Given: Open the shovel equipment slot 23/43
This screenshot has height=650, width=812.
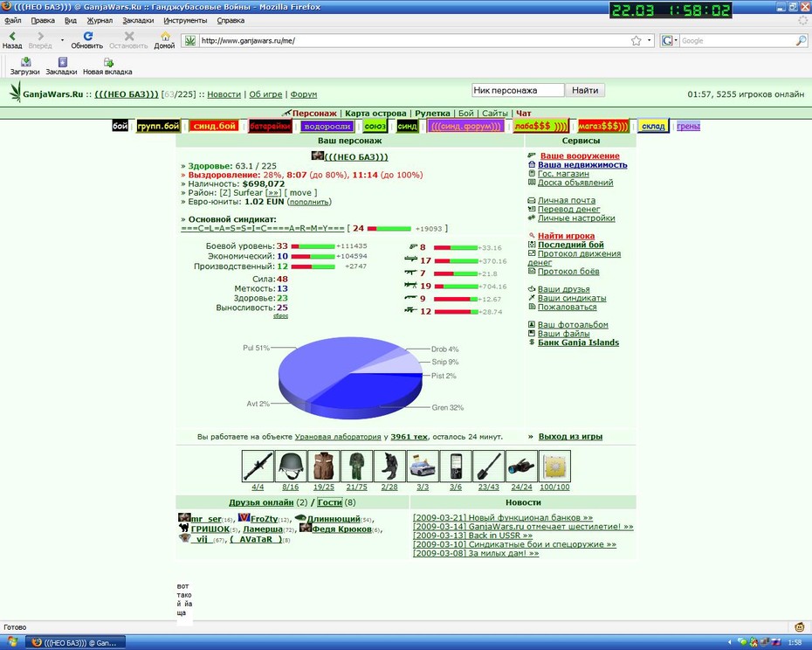Looking at the screenshot, I should click(489, 466).
